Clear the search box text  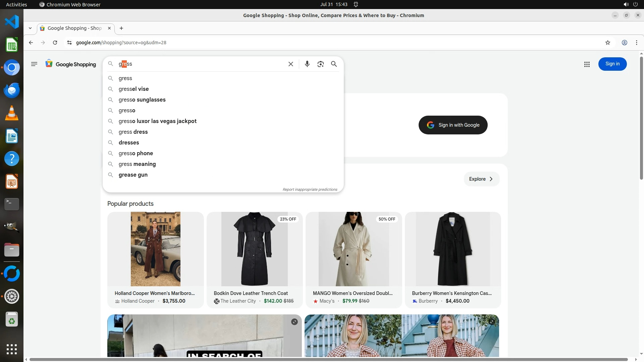[291, 64]
